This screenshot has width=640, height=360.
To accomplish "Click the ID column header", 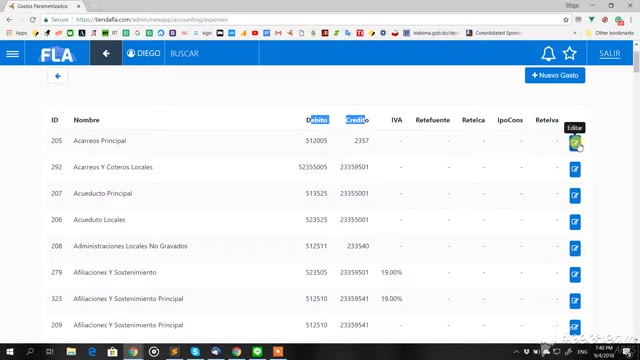I will click(55, 120).
